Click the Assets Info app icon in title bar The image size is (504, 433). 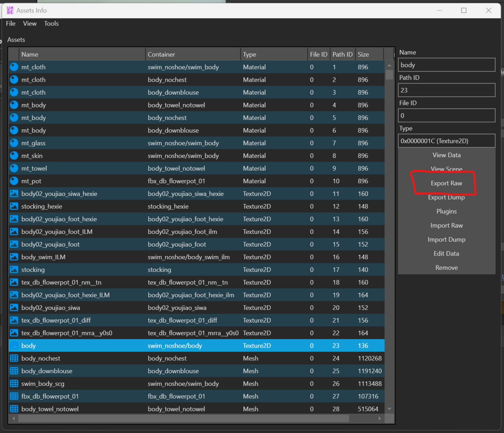coord(10,10)
